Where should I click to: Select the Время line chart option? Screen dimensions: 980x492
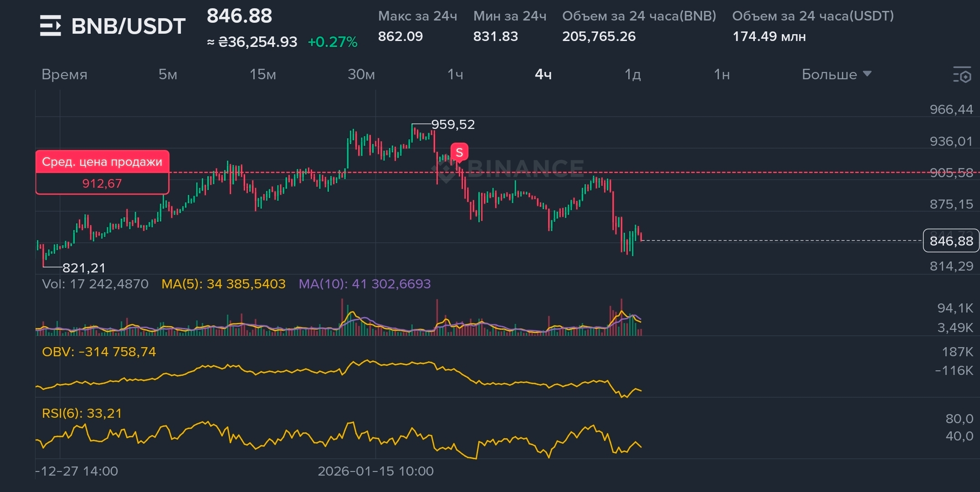64,74
